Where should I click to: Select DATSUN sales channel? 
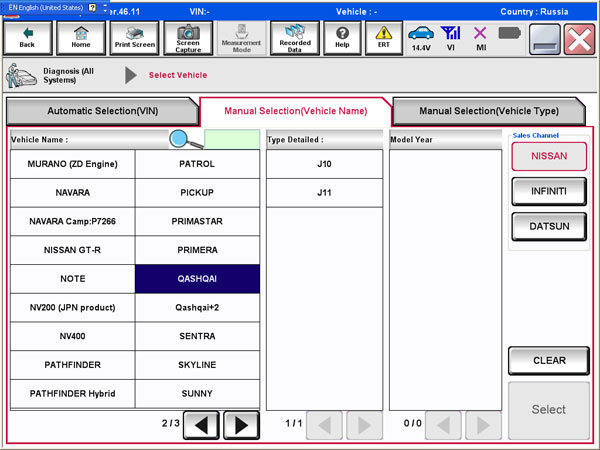(549, 226)
